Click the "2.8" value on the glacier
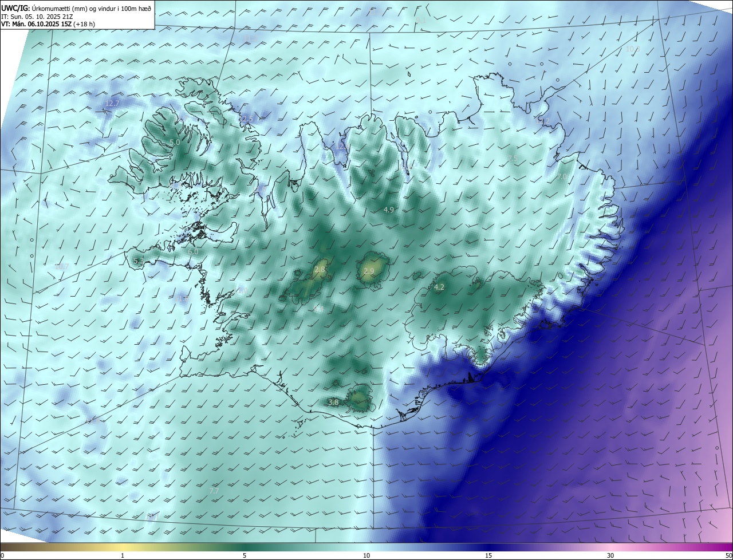The height and width of the screenshot is (560, 733). point(320,270)
